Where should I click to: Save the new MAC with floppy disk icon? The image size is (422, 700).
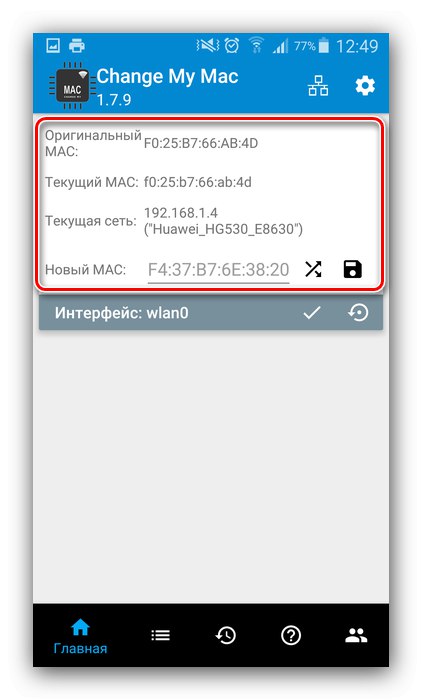pyautogui.click(x=352, y=269)
